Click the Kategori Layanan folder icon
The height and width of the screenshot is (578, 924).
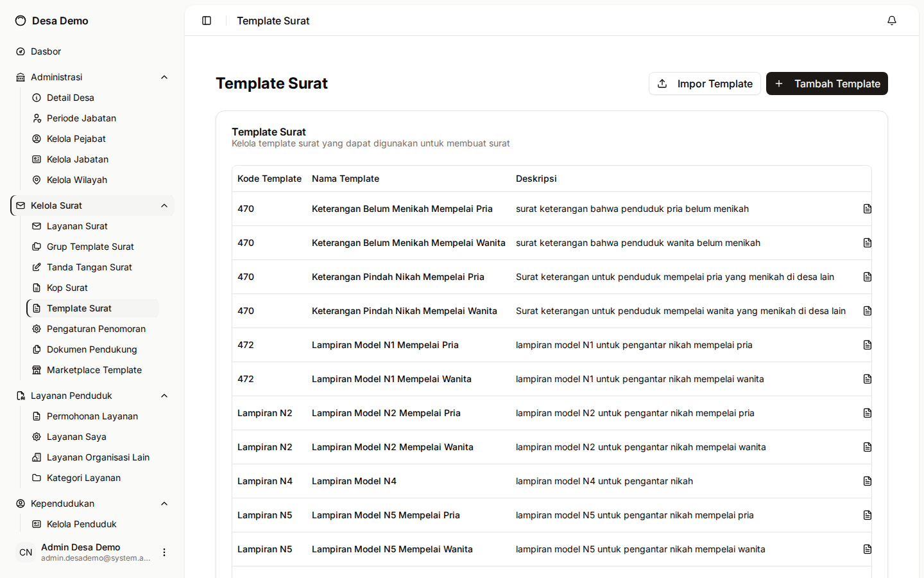tap(37, 478)
